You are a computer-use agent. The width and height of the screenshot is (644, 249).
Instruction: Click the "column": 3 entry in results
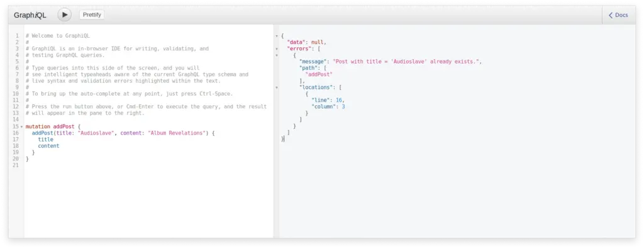point(328,107)
